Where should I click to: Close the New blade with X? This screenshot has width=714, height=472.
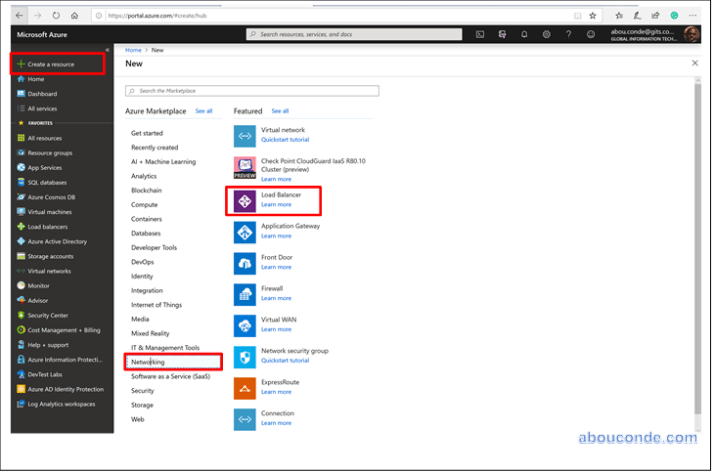click(695, 63)
